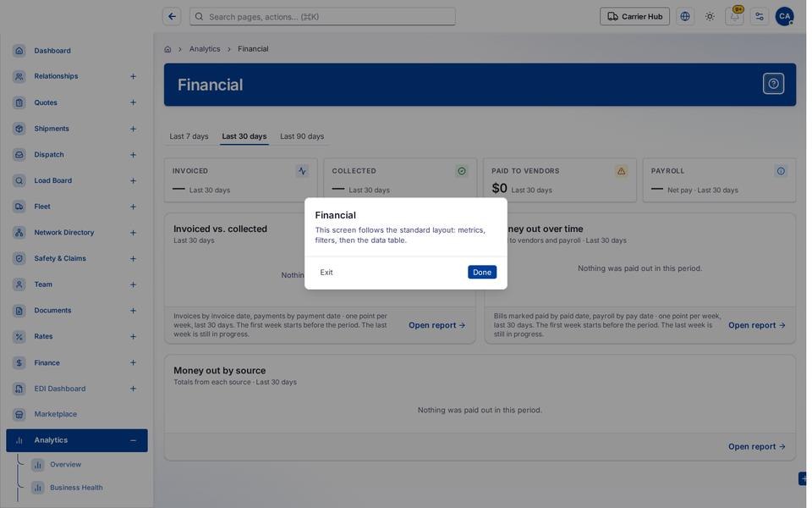Open the notifications bell
The image size is (812, 508).
click(x=734, y=17)
